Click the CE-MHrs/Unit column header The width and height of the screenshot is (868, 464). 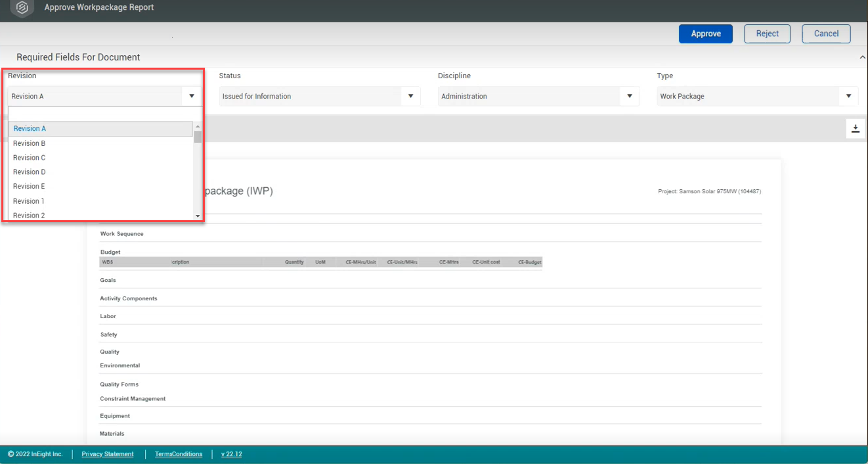[361, 262]
